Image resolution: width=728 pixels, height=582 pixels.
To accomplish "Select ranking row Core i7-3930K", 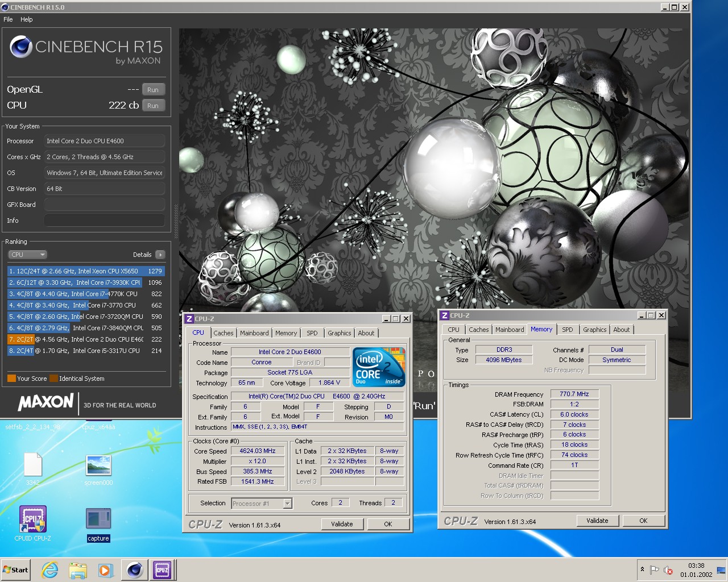I will coord(86,282).
